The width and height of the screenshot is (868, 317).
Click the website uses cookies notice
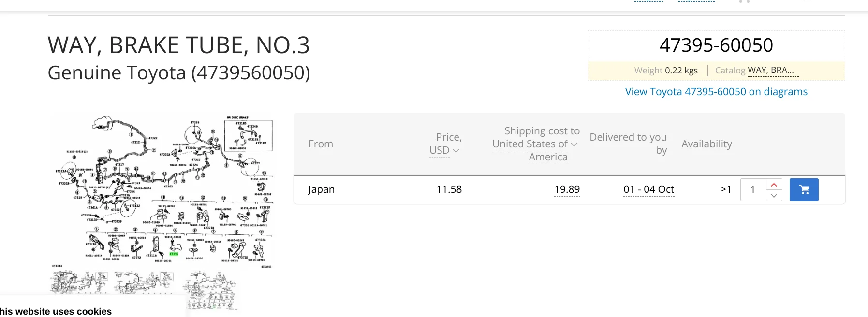(56, 312)
